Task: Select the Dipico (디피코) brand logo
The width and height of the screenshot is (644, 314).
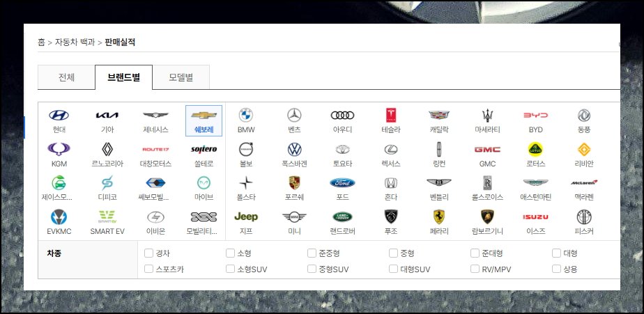Action: [x=107, y=182]
